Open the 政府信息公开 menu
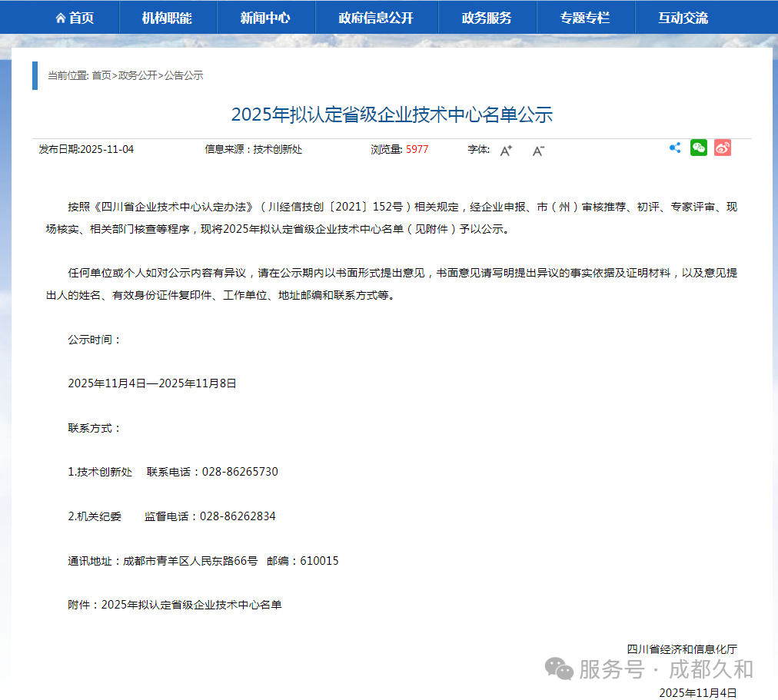This screenshot has height=700, width=778. [x=376, y=17]
